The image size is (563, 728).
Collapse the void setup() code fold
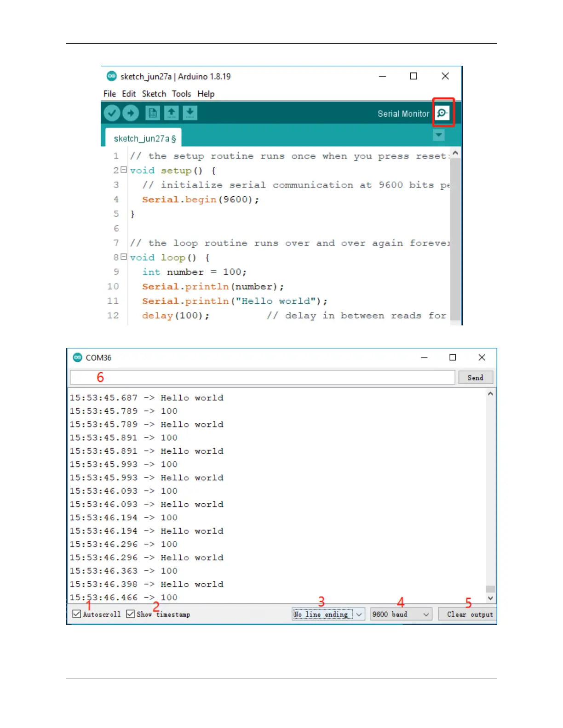[x=123, y=170]
